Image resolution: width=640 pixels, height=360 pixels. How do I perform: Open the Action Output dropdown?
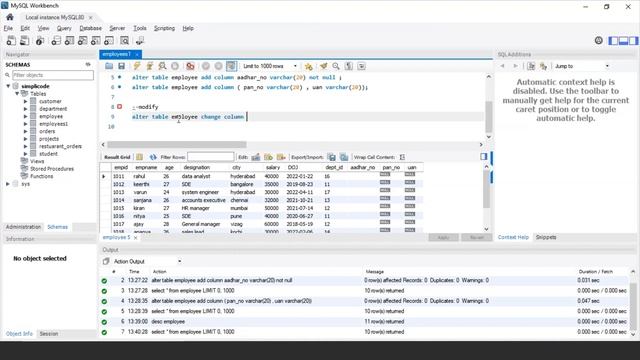coord(147,261)
